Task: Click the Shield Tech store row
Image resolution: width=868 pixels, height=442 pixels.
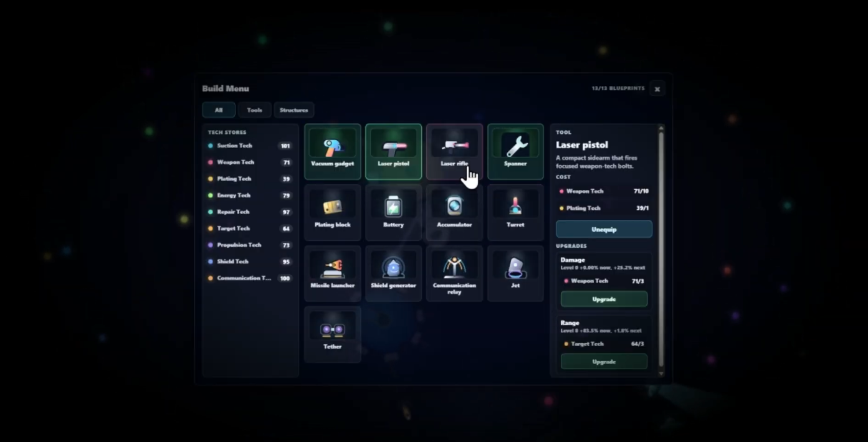Action: [x=250, y=261]
